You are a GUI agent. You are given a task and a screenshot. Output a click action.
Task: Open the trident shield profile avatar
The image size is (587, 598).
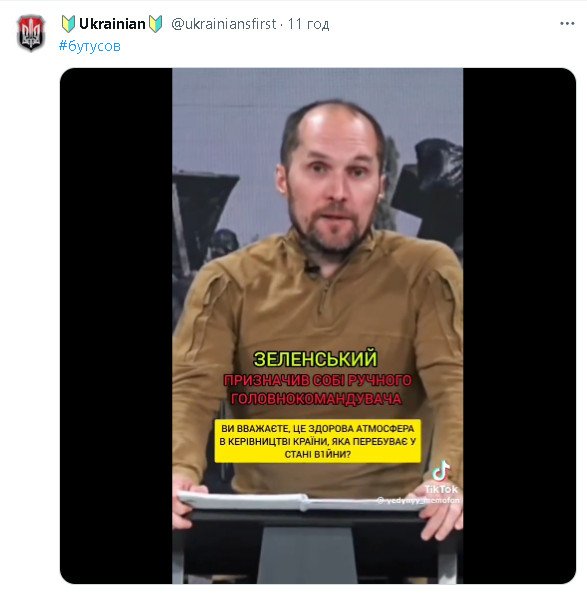(x=31, y=33)
